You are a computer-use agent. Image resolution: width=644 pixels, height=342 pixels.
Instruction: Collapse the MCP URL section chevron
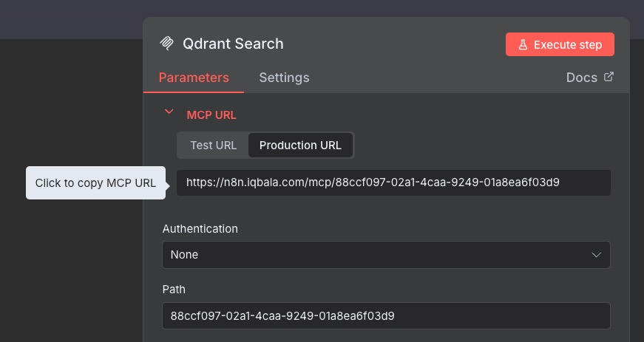[169, 112]
